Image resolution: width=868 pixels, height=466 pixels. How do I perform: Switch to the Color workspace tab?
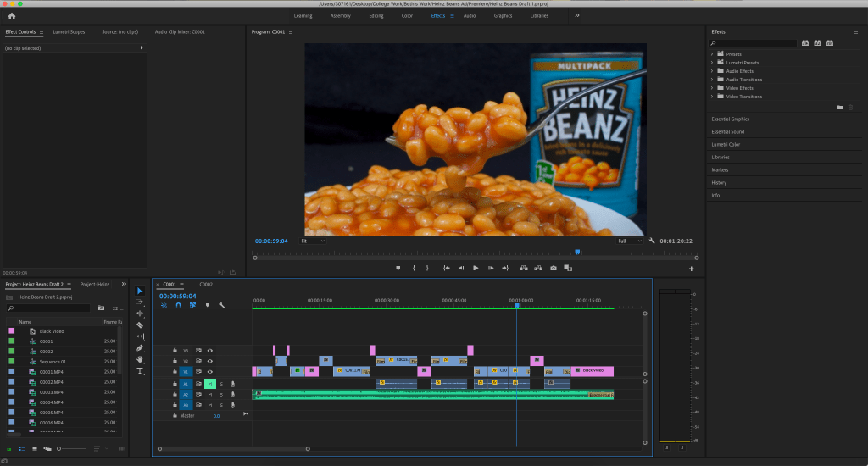(x=407, y=16)
